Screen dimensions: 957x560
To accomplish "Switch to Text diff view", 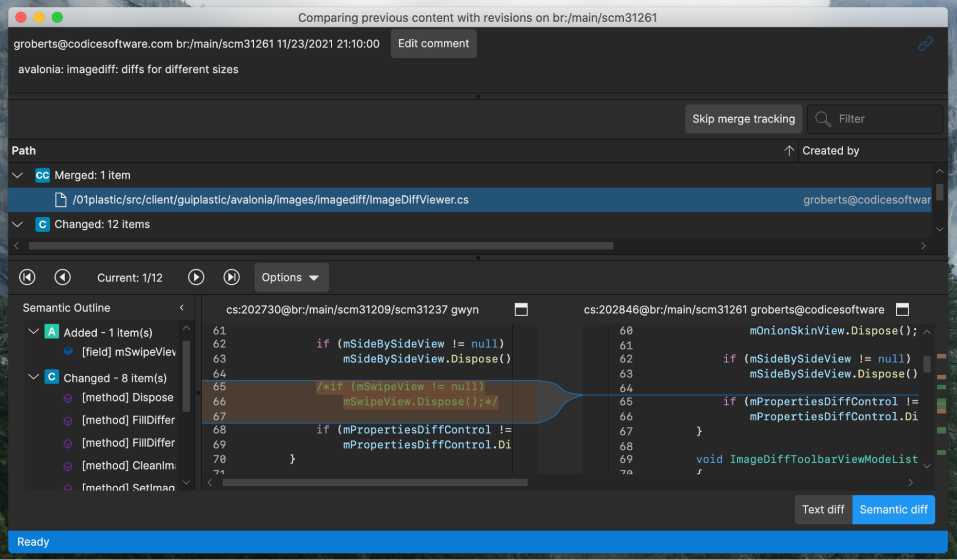I will [823, 509].
